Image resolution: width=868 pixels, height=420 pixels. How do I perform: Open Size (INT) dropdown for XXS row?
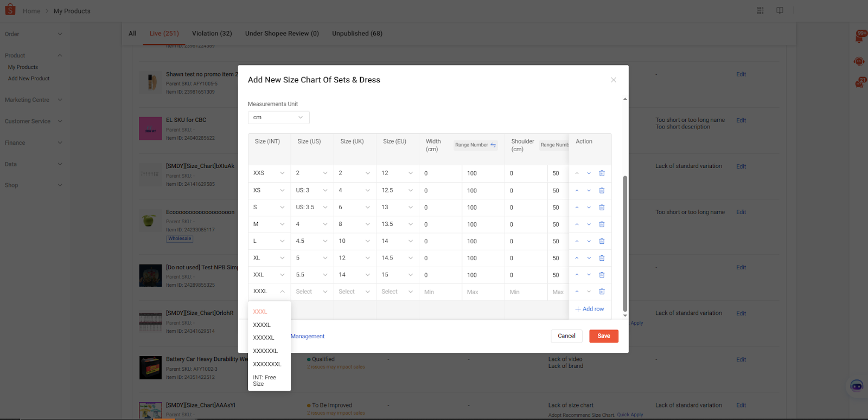point(269,173)
